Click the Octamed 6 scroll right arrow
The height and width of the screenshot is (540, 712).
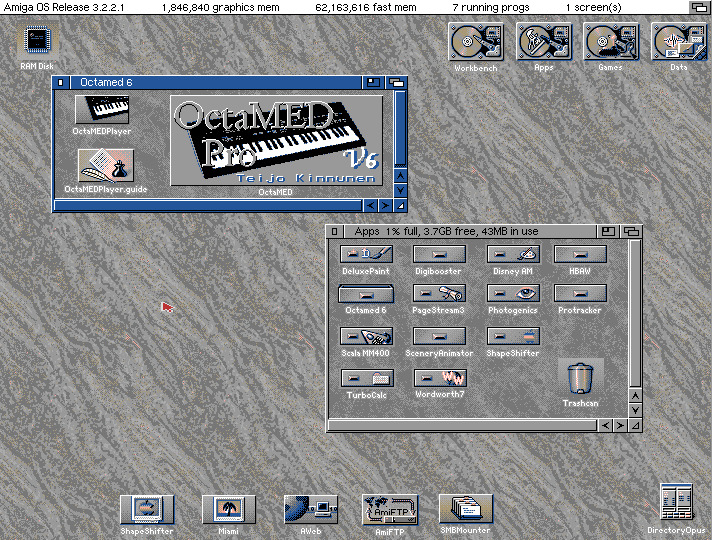[385, 206]
